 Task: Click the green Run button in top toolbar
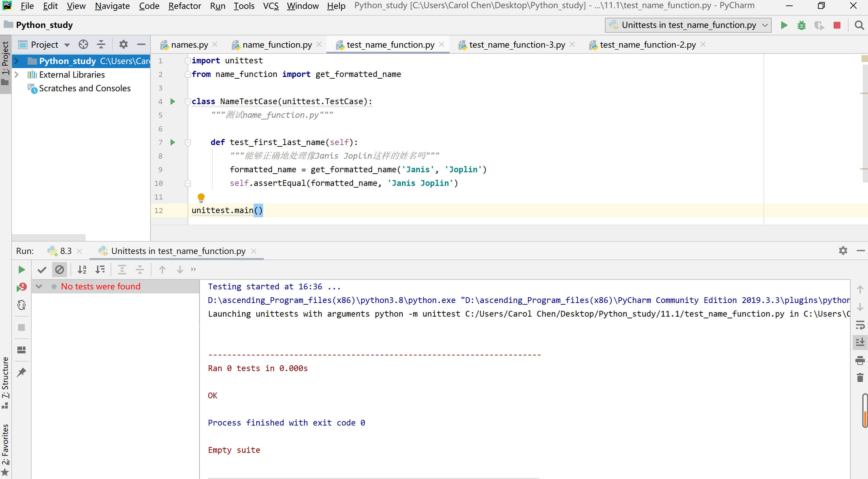point(784,25)
